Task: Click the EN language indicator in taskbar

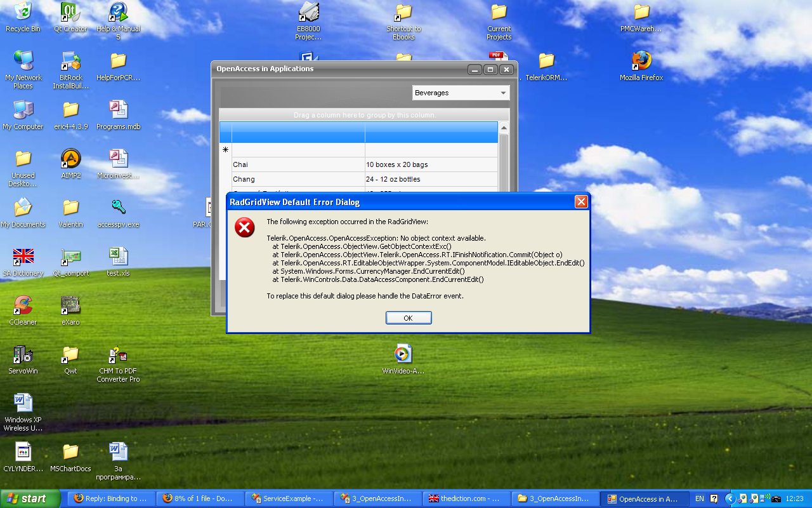Action: click(700, 499)
